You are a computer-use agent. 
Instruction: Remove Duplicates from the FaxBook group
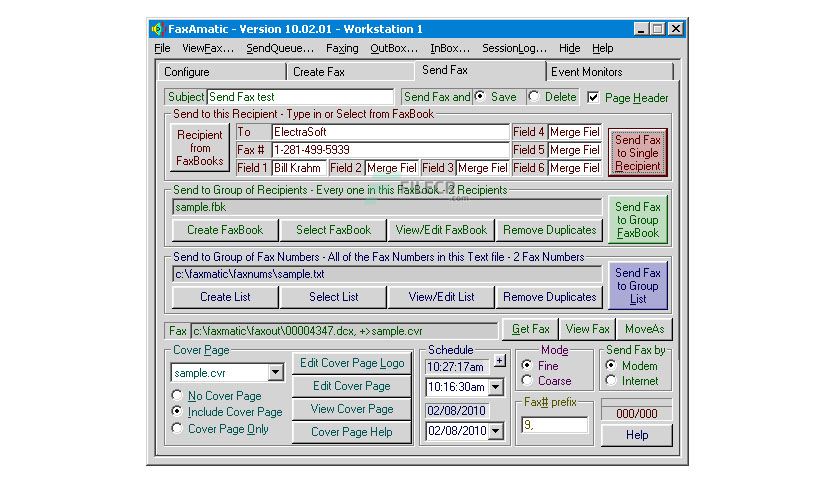click(550, 230)
